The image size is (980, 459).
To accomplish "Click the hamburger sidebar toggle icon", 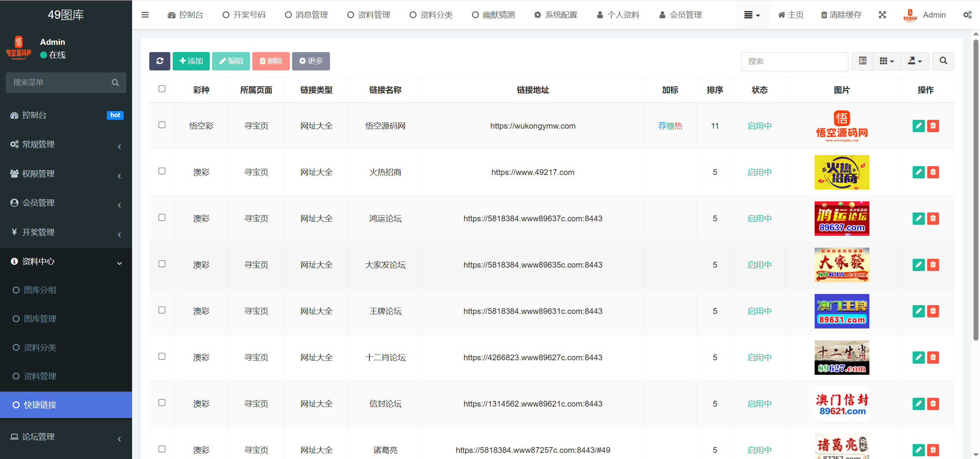I will point(145,15).
